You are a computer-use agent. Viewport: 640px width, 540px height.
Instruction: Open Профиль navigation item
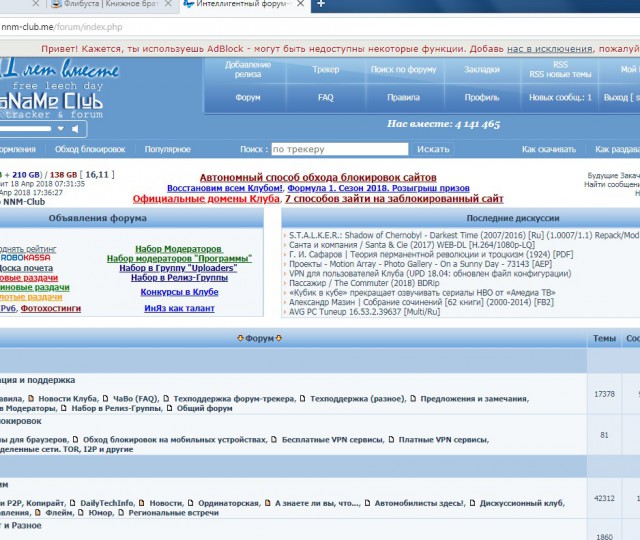[x=482, y=98]
